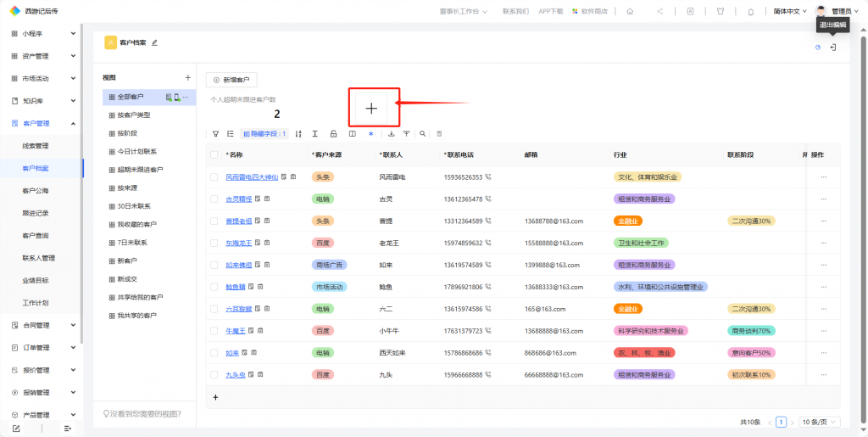Dial phone icon for 15936526353

coord(488,176)
